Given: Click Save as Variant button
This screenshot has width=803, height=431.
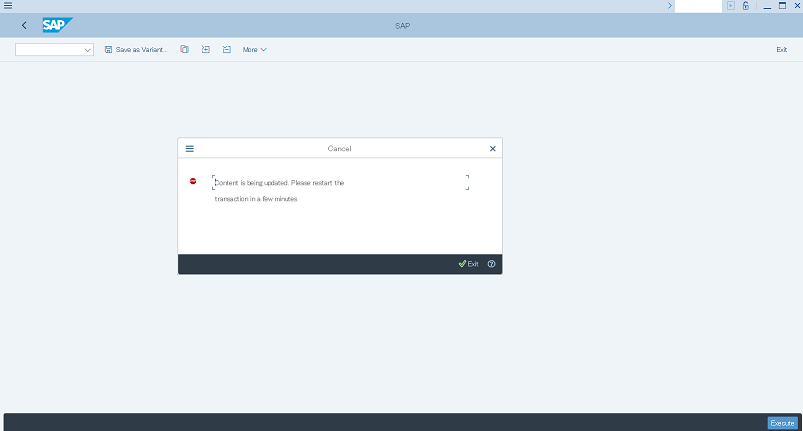Looking at the screenshot, I should (136, 50).
